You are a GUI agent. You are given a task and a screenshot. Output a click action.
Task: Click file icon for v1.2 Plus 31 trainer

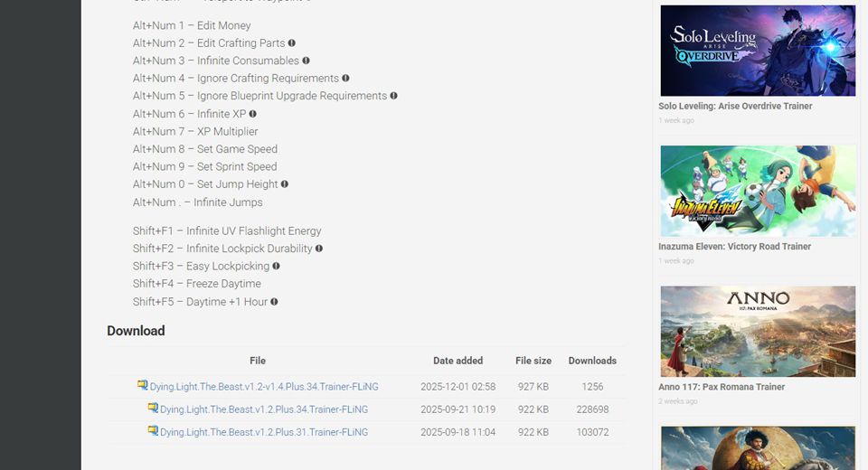153,431
